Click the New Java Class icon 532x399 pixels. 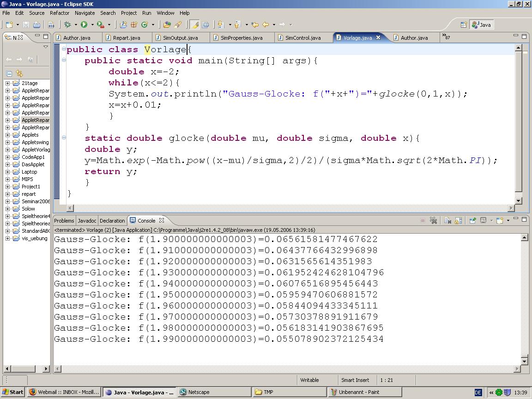click(144, 24)
